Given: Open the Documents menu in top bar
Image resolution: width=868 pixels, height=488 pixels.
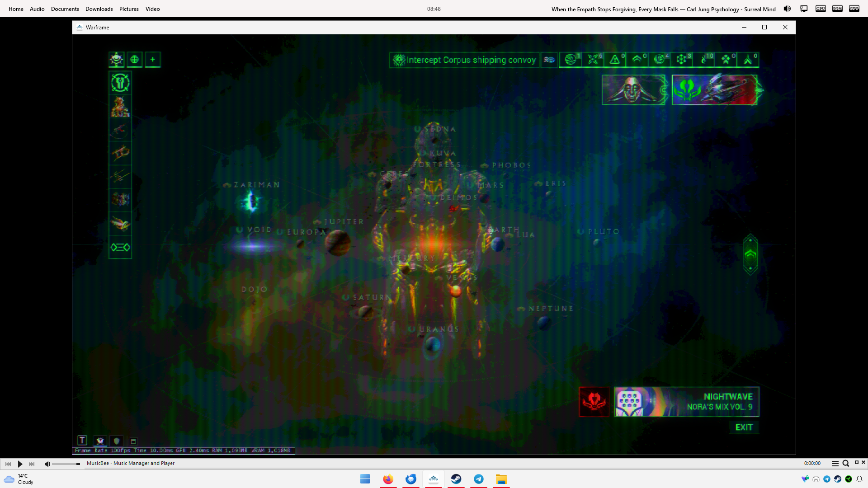Looking at the screenshot, I should 65,9.
